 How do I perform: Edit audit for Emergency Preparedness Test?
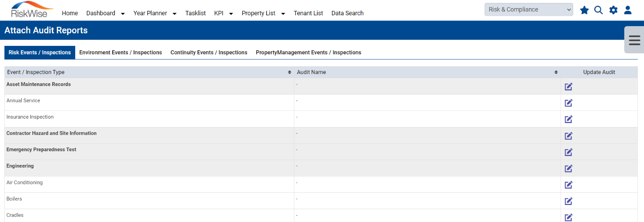tap(568, 152)
